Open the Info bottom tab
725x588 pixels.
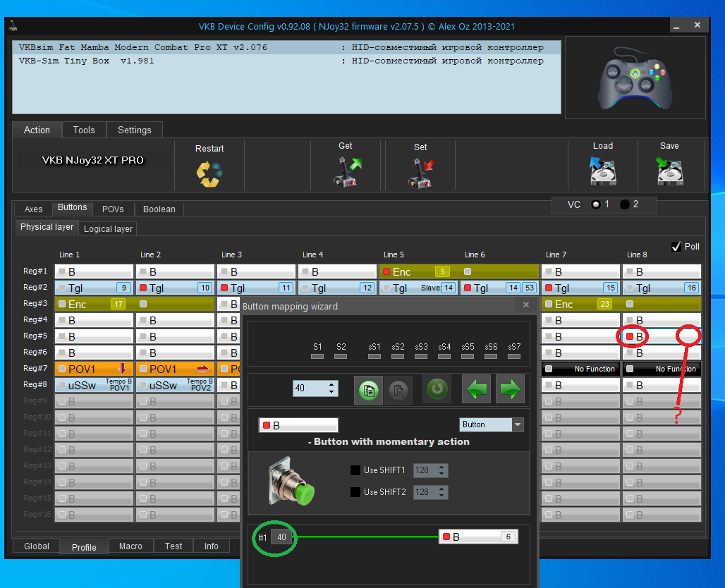click(212, 546)
